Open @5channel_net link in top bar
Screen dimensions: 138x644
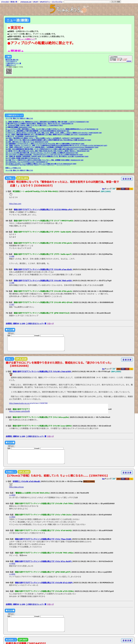[26, 2]
